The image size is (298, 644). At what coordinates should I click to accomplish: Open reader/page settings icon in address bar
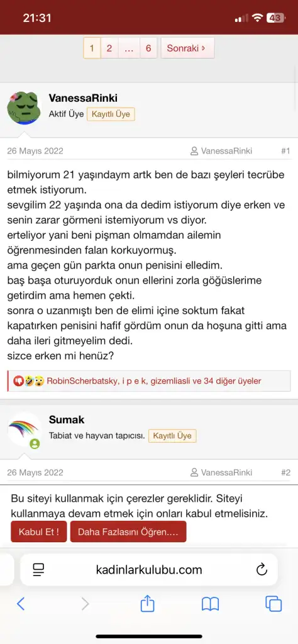click(x=38, y=570)
